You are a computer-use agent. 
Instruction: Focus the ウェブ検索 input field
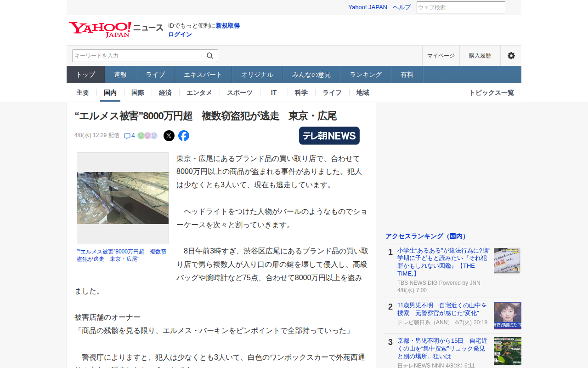[461, 7]
